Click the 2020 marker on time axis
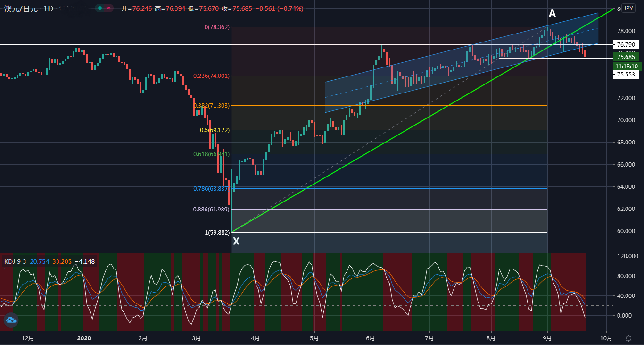This screenshot has width=644, height=345. (83, 338)
